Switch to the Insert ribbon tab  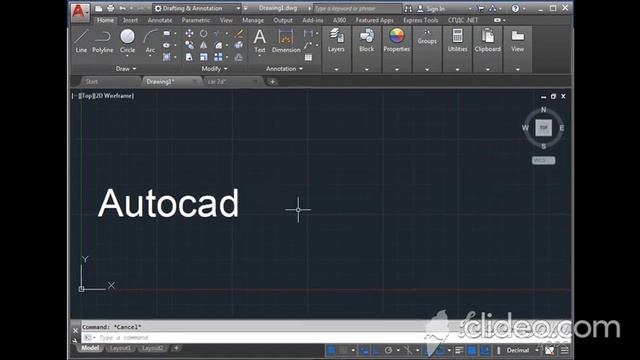coord(130,20)
